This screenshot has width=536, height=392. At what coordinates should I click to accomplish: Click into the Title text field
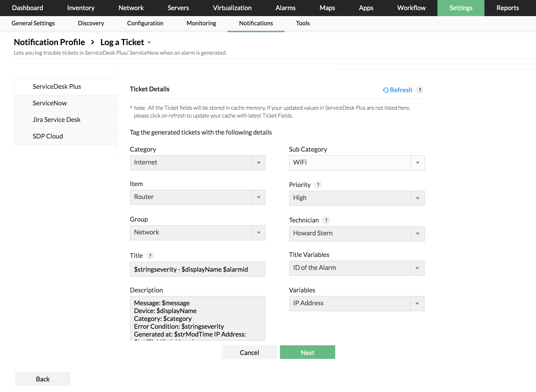click(x=197, y=269)
